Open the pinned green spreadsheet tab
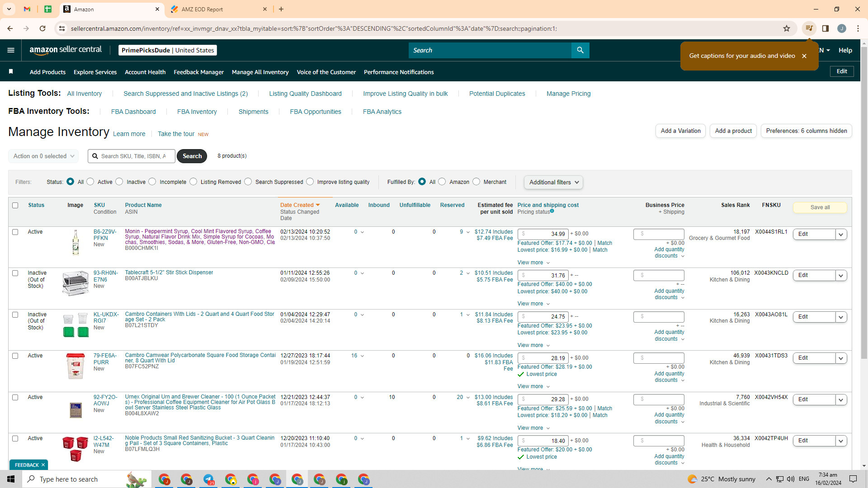 coord(48,9)
